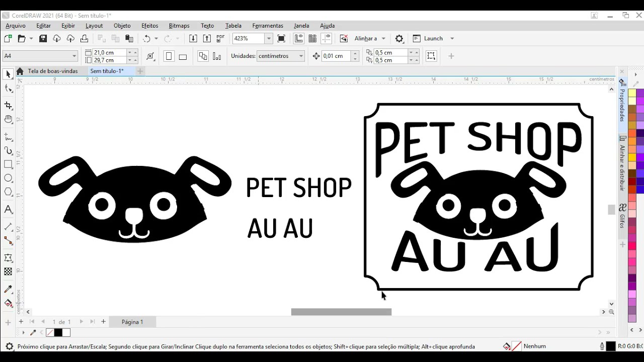This screenshot has width=644, height=362.
Task: Select the Text tool
Action: tap(8, 209)
